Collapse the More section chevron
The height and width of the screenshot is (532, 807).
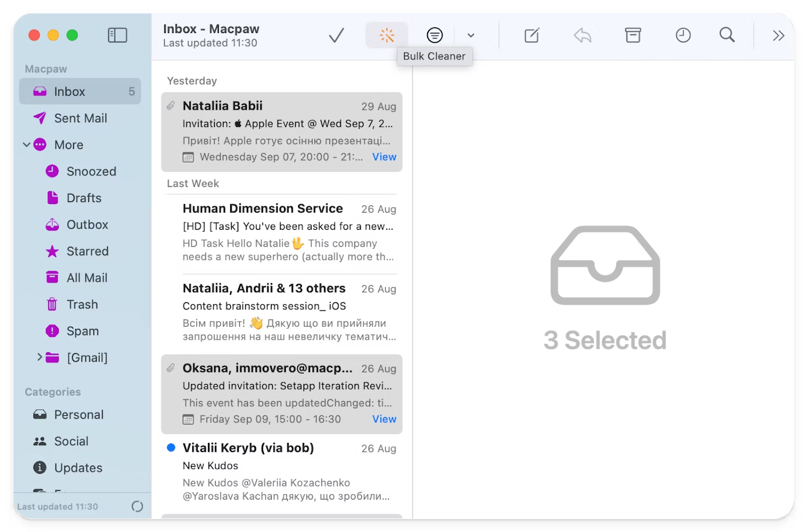click(x=26, y=144)
